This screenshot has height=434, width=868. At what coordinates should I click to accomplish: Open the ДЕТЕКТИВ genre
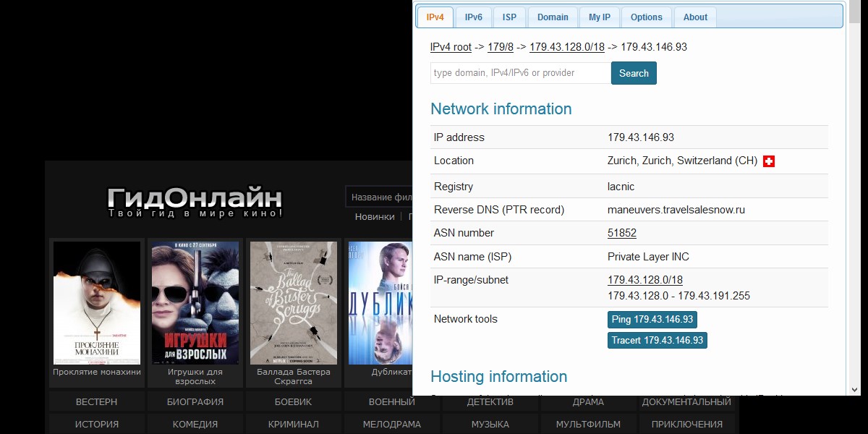[490, 402]
